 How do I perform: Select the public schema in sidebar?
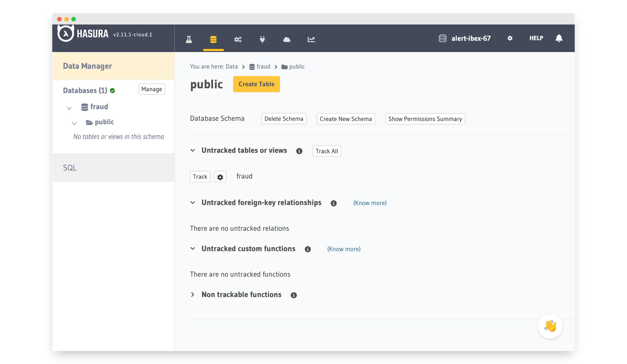(x=100, y=122)
